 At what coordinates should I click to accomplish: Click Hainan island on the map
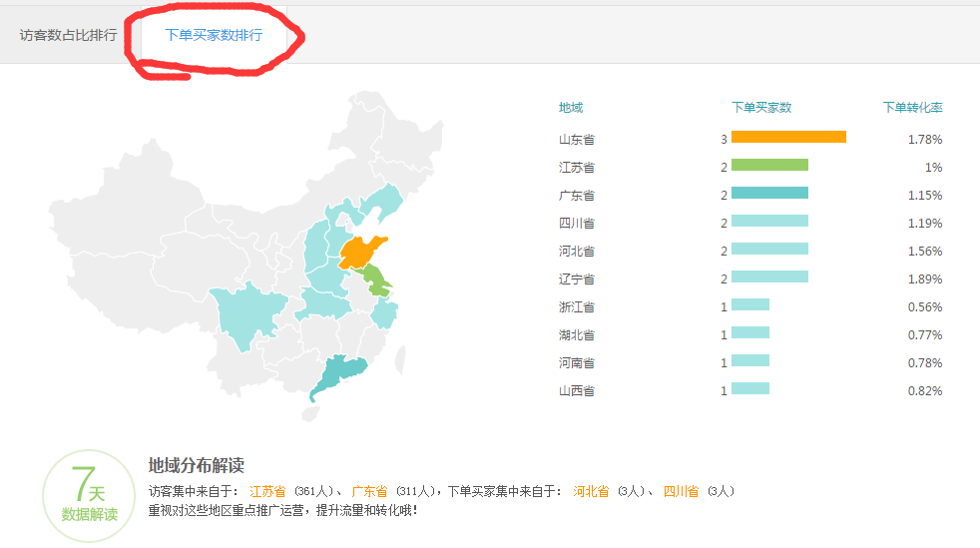tap(310, 413)
